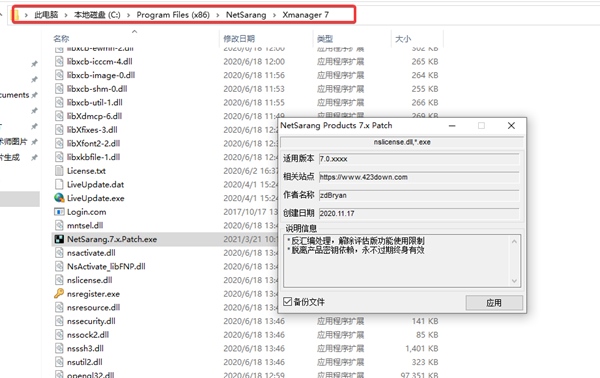The width and height of the screenshot is (600, 378).
Task: Click the mntsel.dll file icon
Action: [x=59, y=225]
